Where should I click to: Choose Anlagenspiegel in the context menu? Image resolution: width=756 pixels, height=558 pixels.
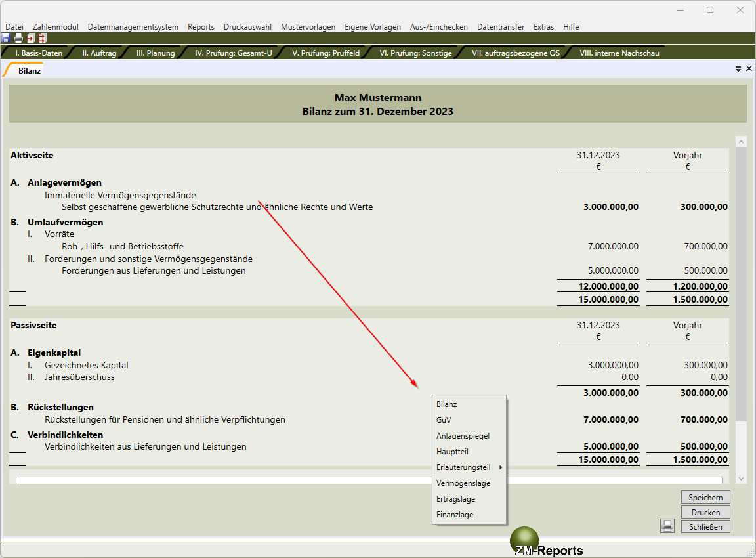(463, 436)
